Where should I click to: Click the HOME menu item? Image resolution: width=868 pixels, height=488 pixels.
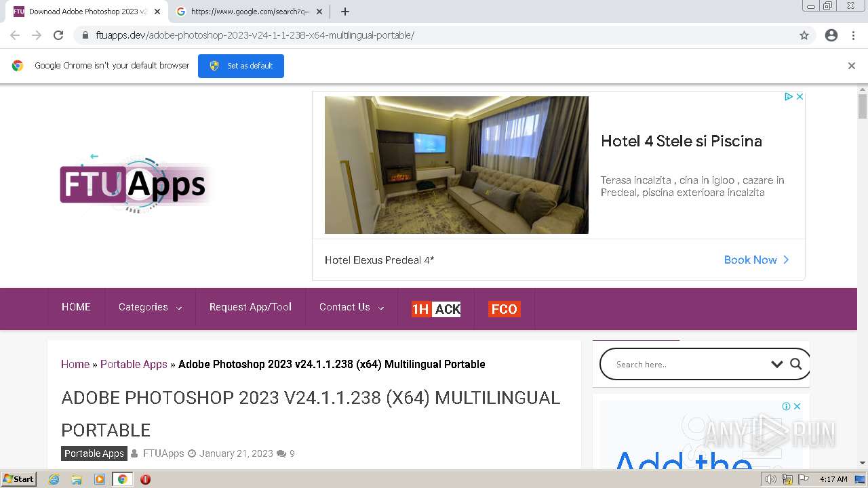(76, 307)
